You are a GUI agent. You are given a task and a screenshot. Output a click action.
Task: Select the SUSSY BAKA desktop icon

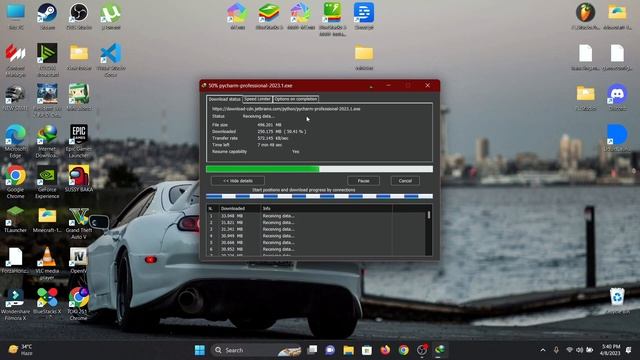78,179
